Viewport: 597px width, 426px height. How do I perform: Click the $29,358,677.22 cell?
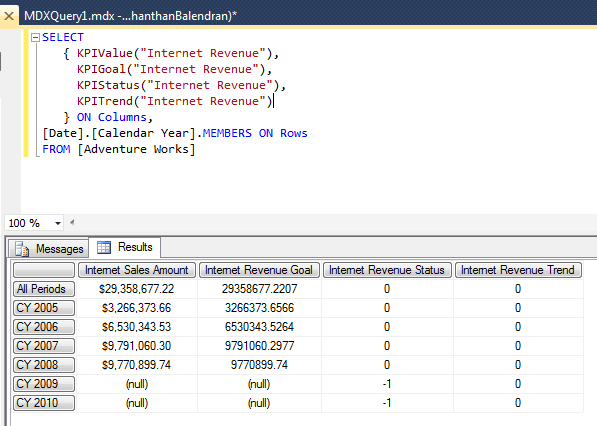click(x=137, y=289)
